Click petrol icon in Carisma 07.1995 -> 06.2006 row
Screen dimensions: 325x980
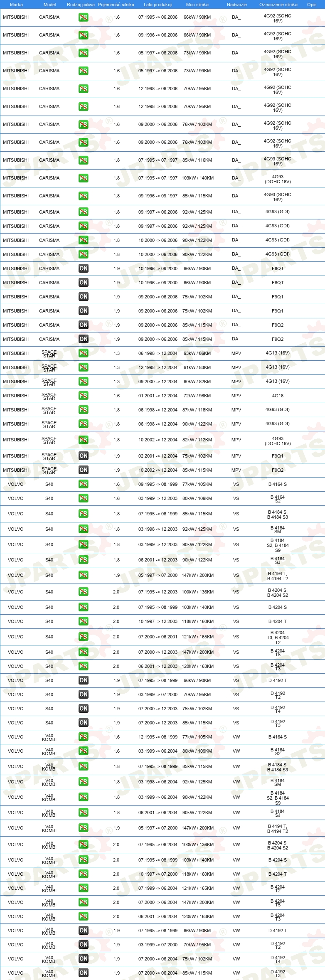84,17
